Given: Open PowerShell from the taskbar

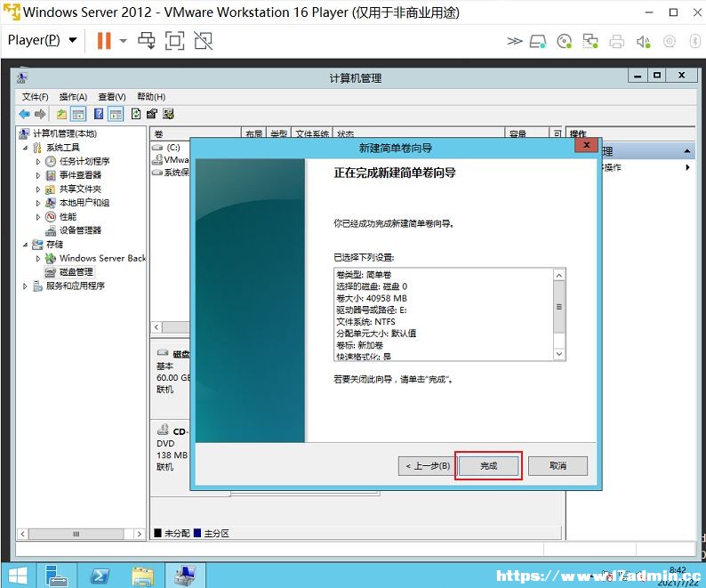Looking at the screenshot, I should [100, 576].
